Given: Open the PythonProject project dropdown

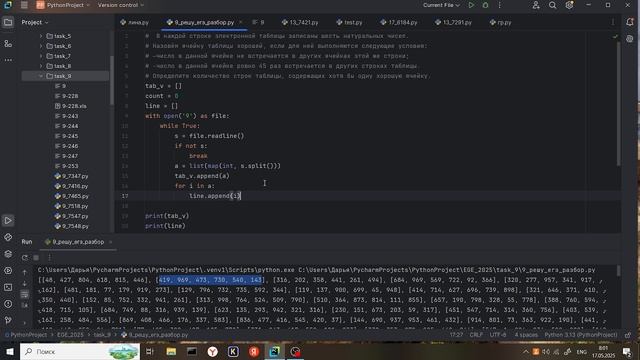Looking at the screenshot, I should tap(63, 5).
